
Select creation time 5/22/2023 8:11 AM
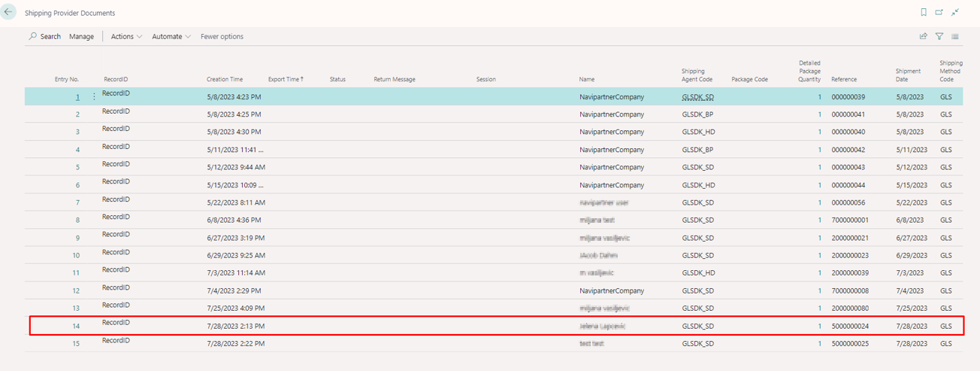coord(235,202)
